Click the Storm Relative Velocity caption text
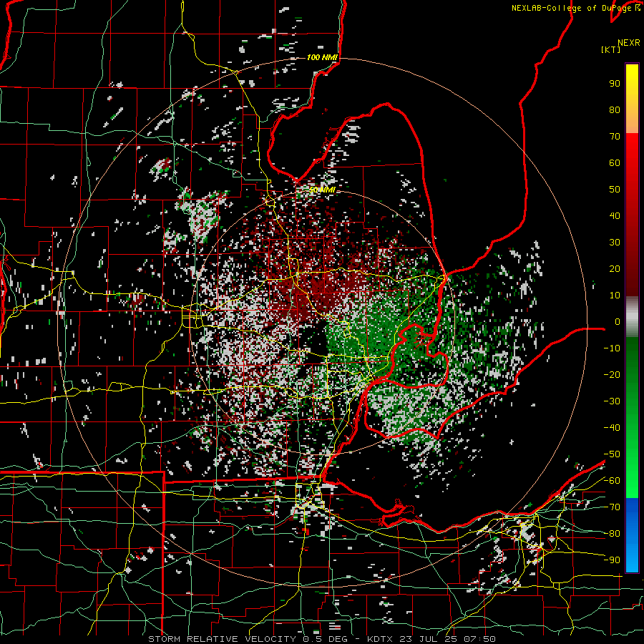644x644 pixels. [321, 639]
